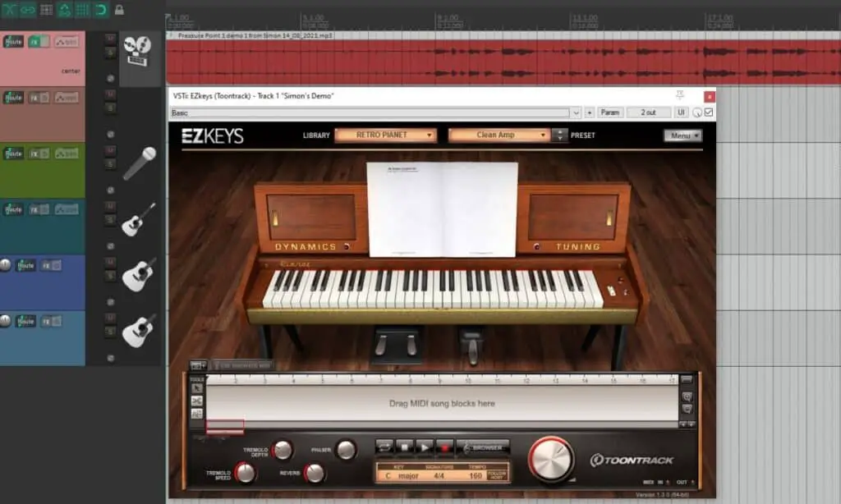Select the arrow pointer tool in EZkeys

coord(197,388)
